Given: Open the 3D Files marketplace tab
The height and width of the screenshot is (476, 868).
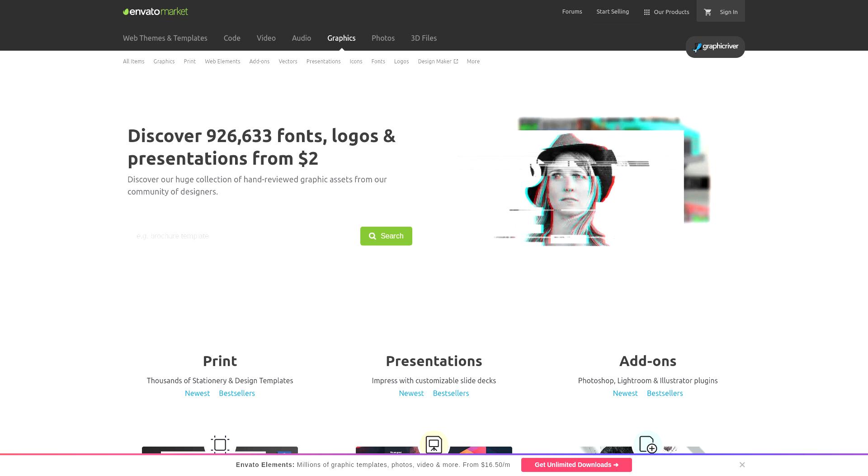Looking at the screenshot, I should [424, 38].
